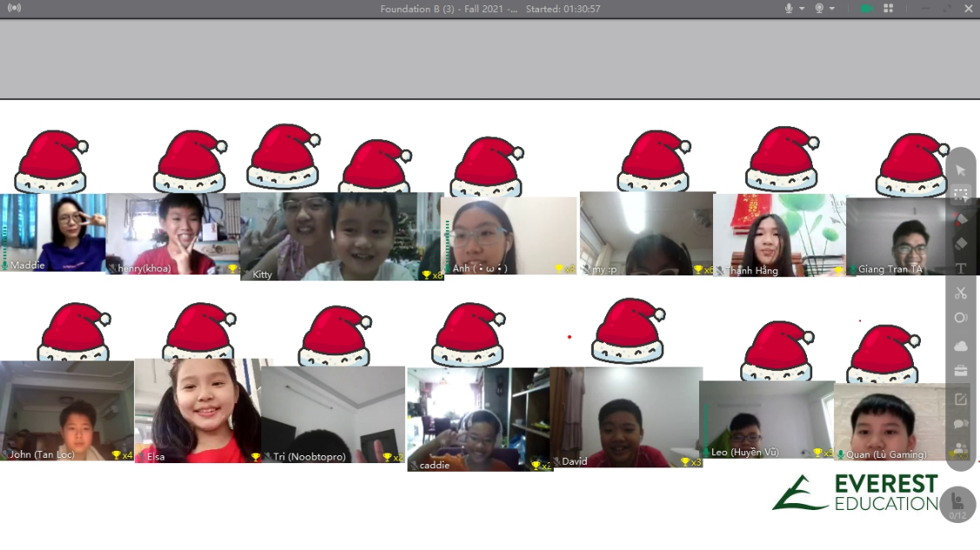Click the raised hands 0/12 button
Image resolution: width=980 pixels, height=550 pixels.
(957, 505)
